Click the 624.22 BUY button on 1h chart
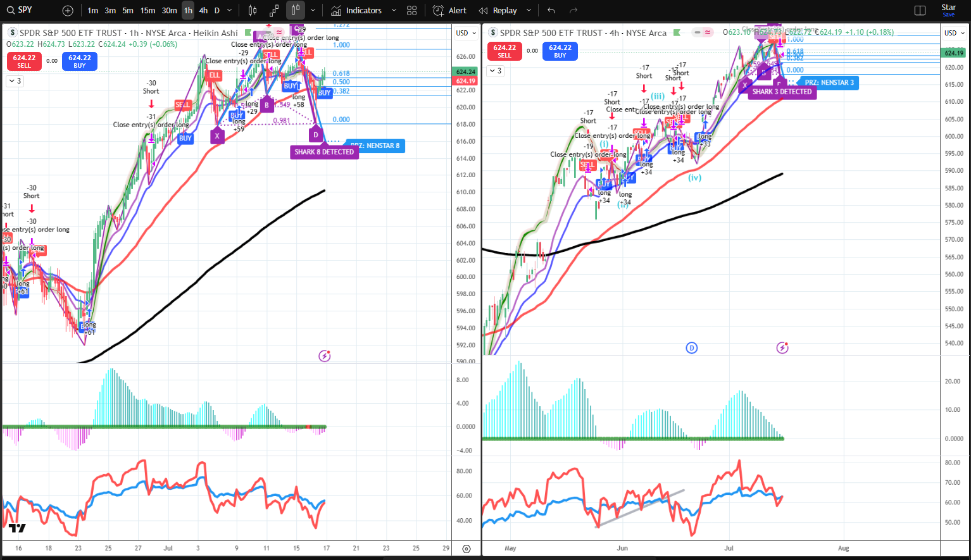971x560 pixels. (80, 61)
